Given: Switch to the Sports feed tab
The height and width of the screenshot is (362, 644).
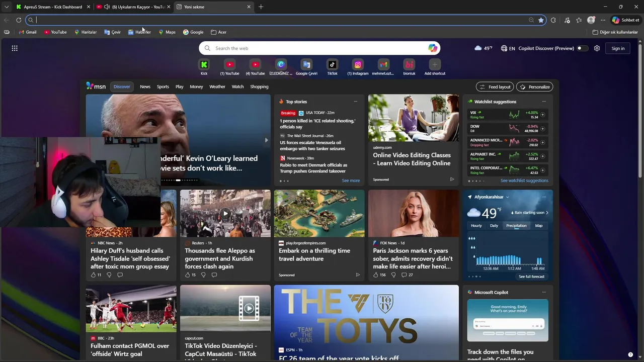Looking at the screenshot, I should [163, 86].
